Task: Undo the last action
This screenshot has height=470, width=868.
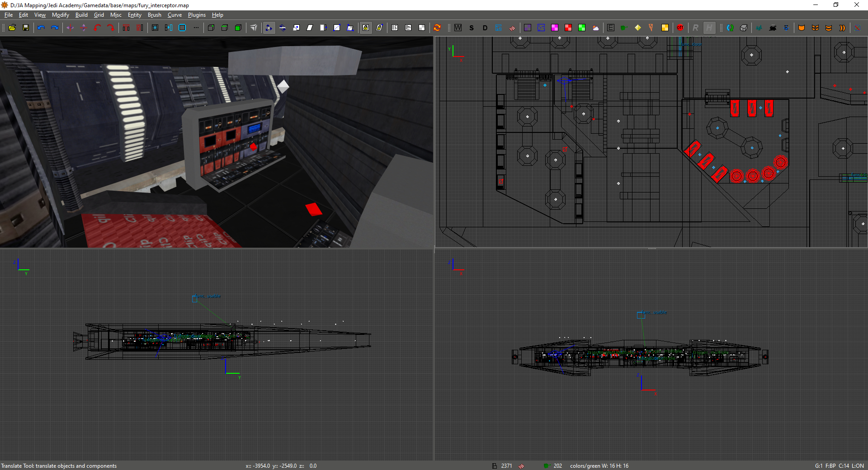Action: coord(41,28)
